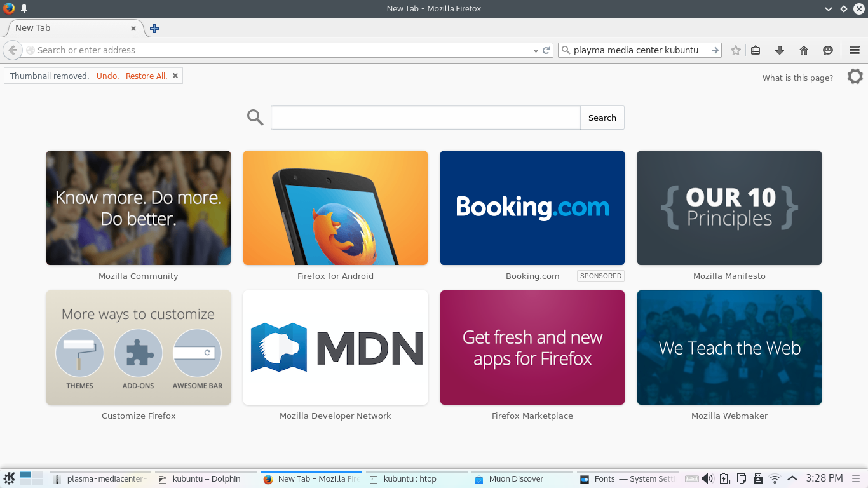
Task: Open the clipboard tray icon
Action: tap(741, 478)
